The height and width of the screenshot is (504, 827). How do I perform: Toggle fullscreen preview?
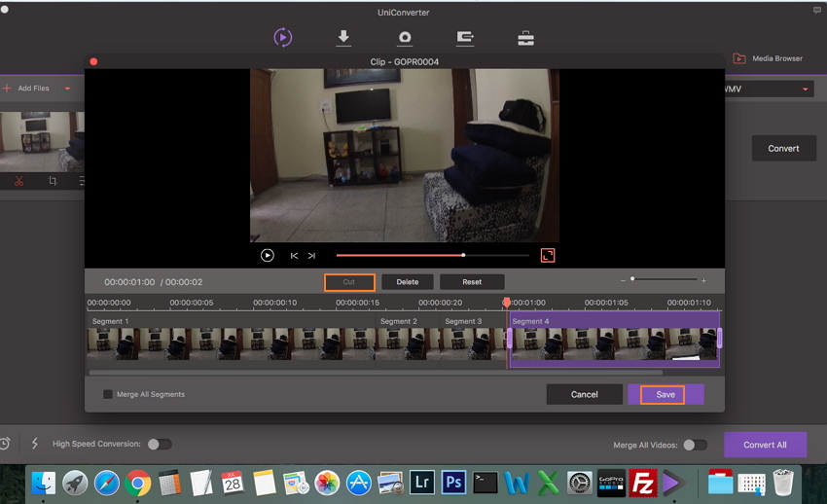click(x=548, y=256)
